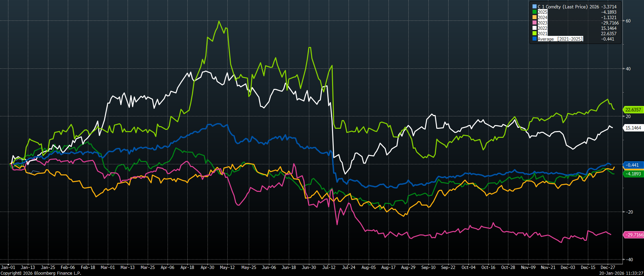Click the 22.6357 lime axis value tag
This screenshot has height=276, width=644.
point(633,110)
